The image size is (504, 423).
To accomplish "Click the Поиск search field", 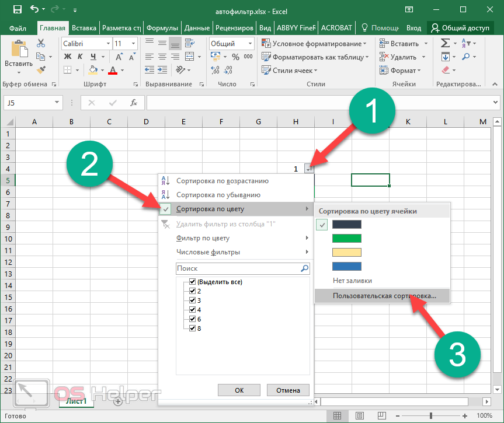I will pyautogui.click(x=238, y=268).
